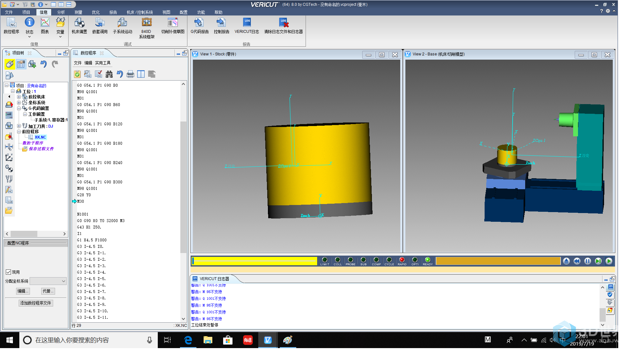Image resolution: width=644 pixels, height=351 pixels.
Task: Toggle the 现用 checkbox
Action: [x=9, y=272]
